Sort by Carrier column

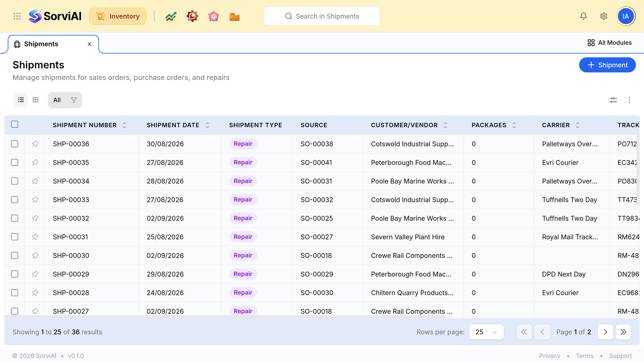point(577,125)
